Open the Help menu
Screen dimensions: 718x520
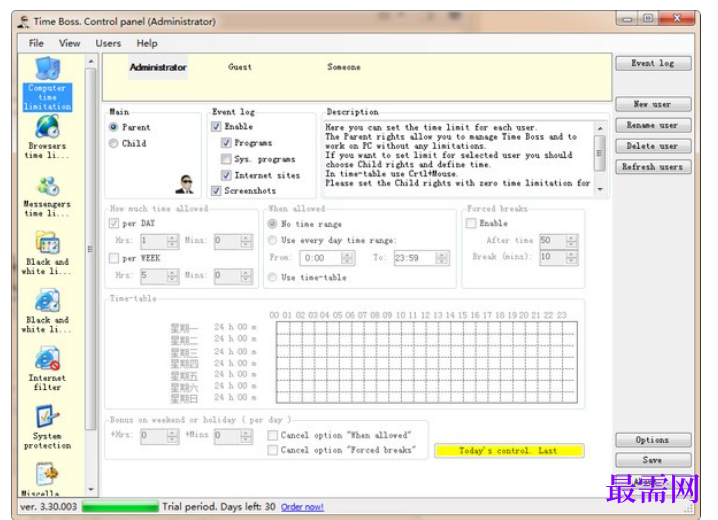point(147,43)
